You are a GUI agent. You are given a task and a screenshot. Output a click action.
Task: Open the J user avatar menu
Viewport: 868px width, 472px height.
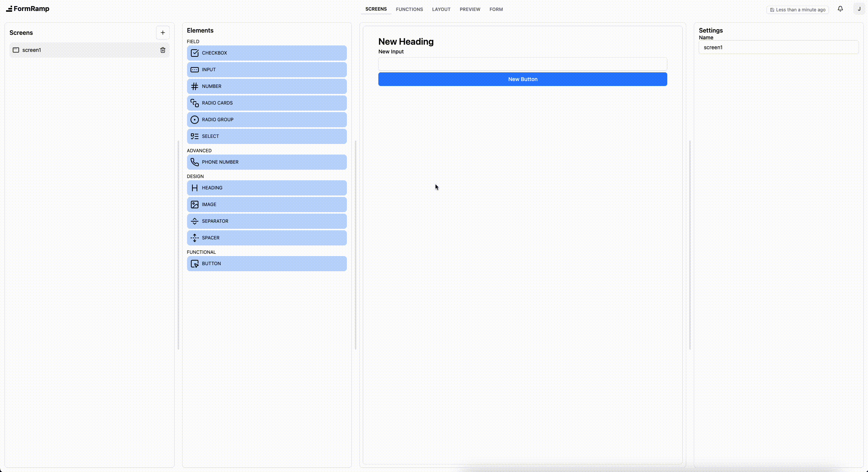tap(859, 8)
